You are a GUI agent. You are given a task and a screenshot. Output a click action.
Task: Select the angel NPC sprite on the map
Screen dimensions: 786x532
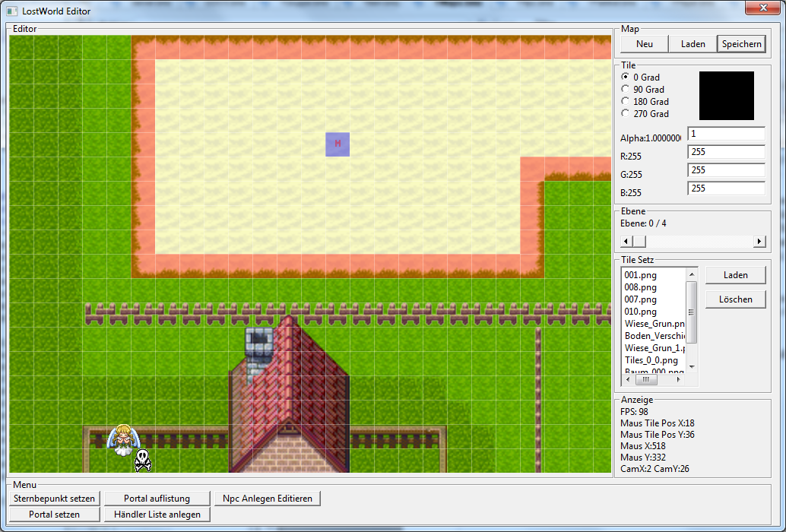point(122,440)
